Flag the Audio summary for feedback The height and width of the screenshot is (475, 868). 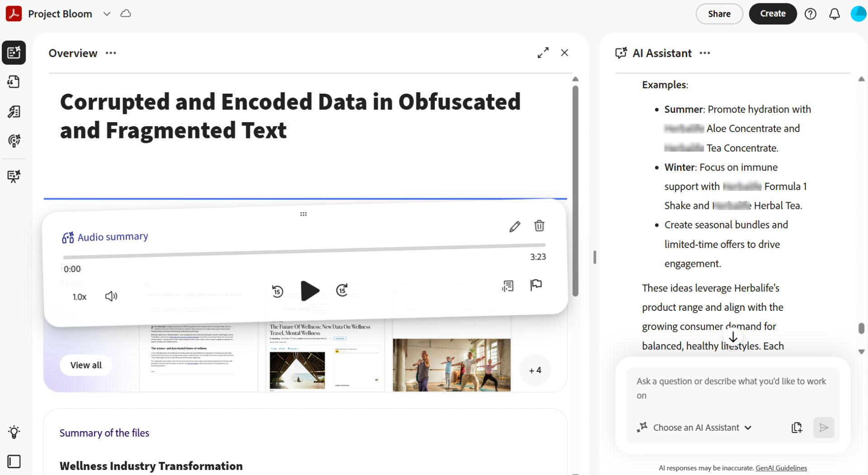(536, 285)
